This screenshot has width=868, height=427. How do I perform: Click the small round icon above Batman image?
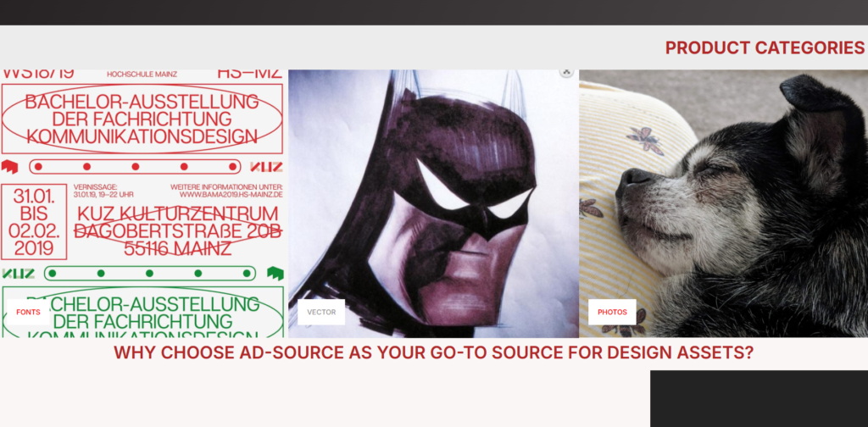click(566, 73)
